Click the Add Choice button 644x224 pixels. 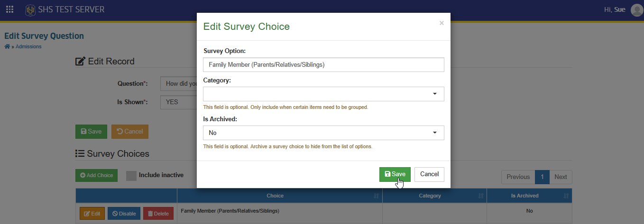[96, 175]
